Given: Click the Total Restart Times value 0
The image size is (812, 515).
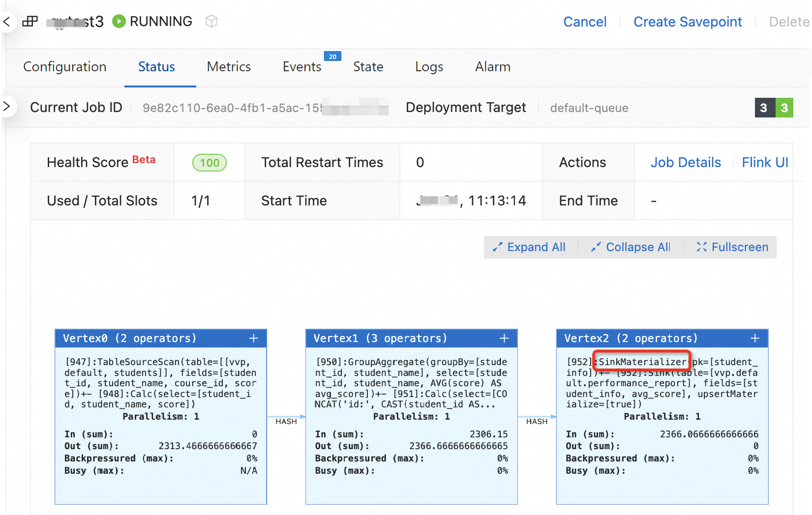Looking at the screenshot, I should 420,163.
